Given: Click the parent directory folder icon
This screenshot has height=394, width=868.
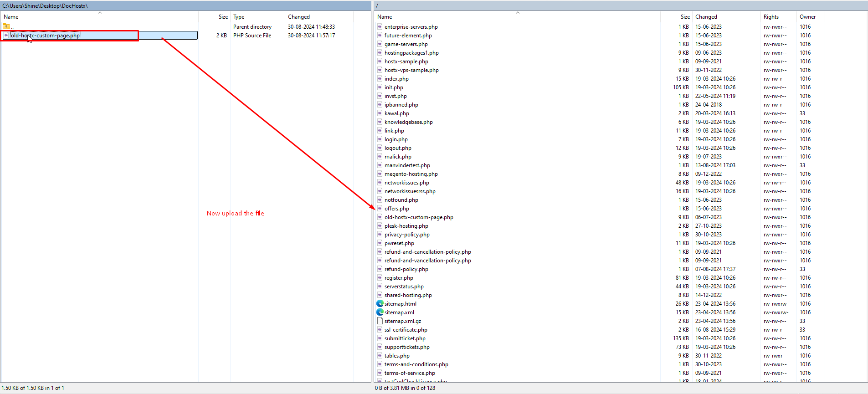Looking at the screenshot, I should click(6, 27).
